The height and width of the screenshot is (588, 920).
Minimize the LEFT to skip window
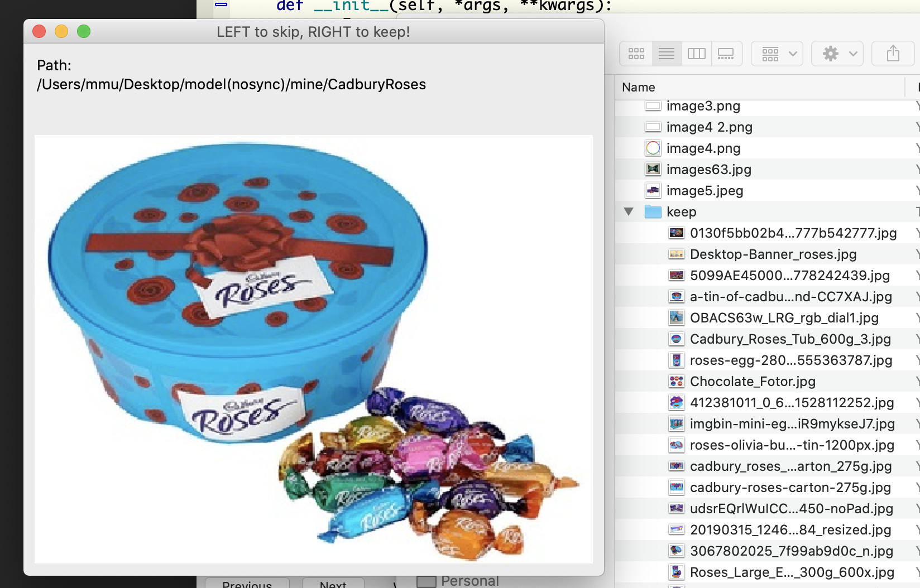(x=61, y=31)
